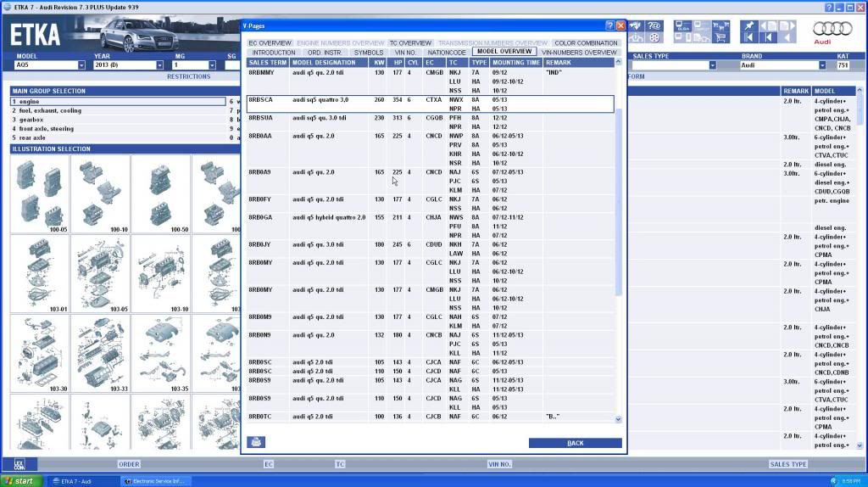
Task: Open the YEAR dropdown arrow
Action: pos(159,65)
